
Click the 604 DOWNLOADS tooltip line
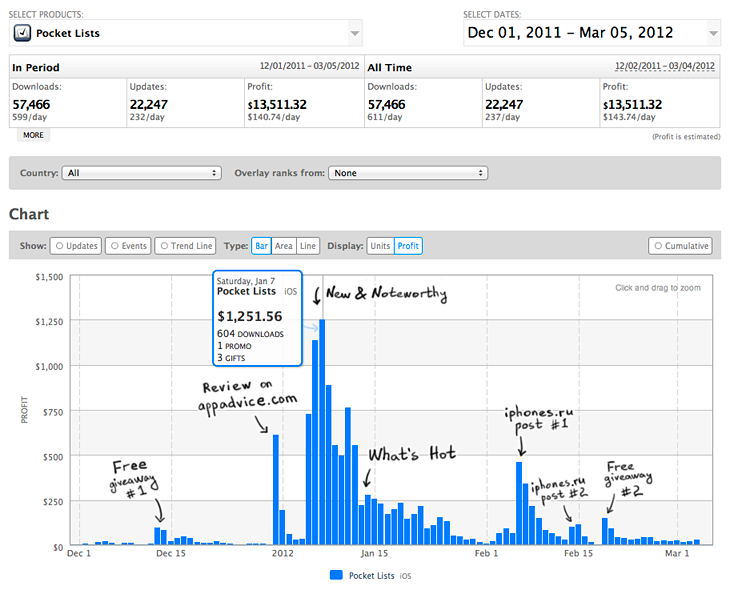250,334
